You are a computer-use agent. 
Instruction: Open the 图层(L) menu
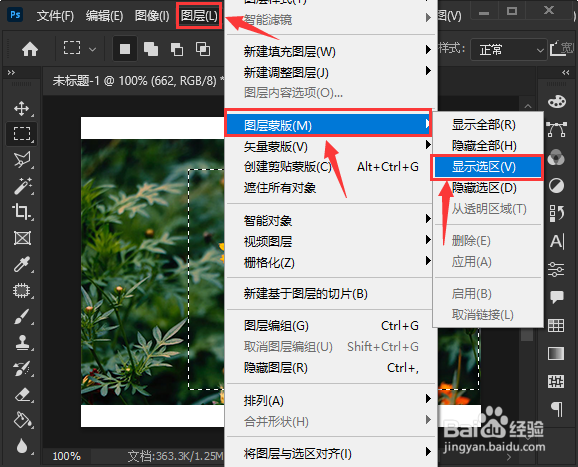199,15
